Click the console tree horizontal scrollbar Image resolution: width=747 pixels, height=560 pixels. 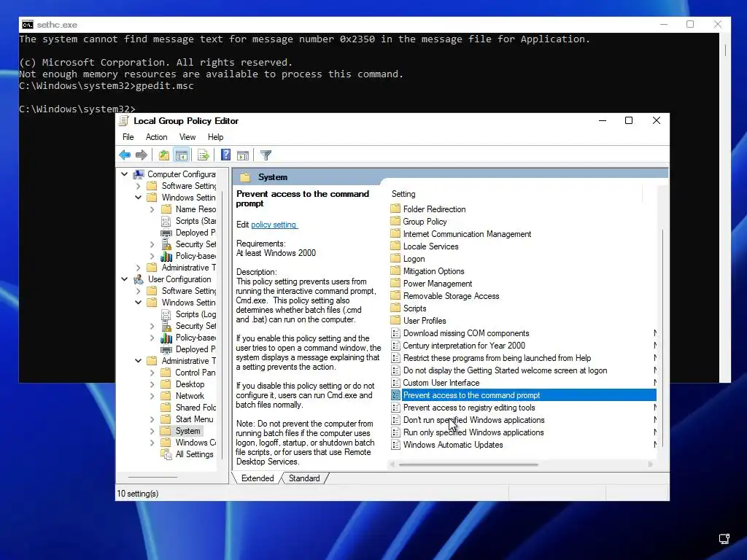point(152,477)
